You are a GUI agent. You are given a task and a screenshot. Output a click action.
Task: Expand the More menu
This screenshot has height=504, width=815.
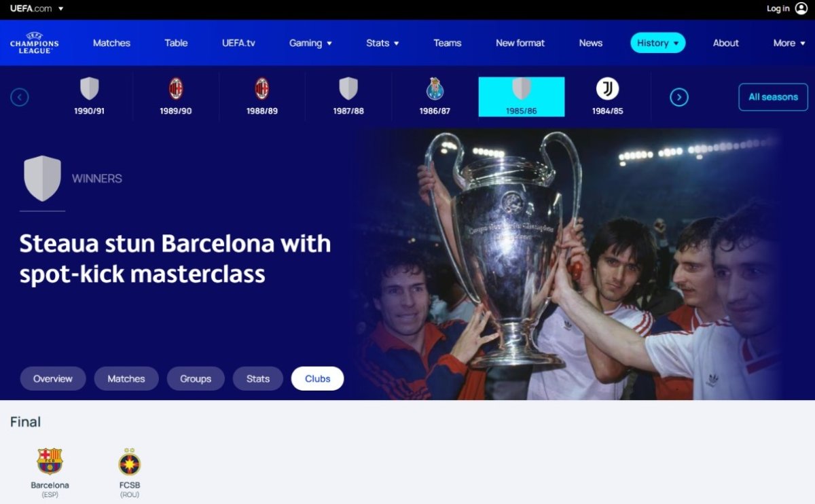pos(789,43)
